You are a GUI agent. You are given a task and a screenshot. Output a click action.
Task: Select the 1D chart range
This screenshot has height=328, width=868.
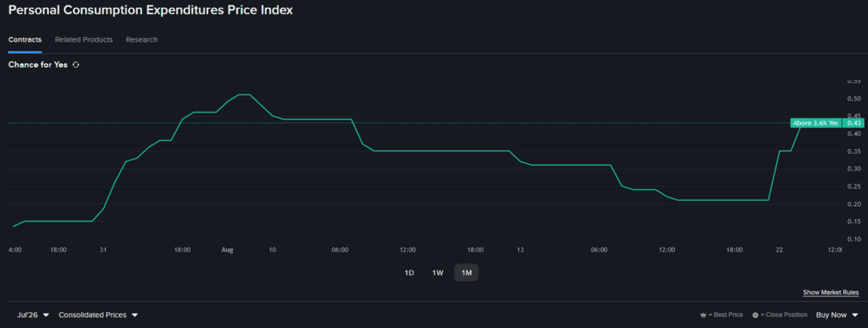point(410,273)
